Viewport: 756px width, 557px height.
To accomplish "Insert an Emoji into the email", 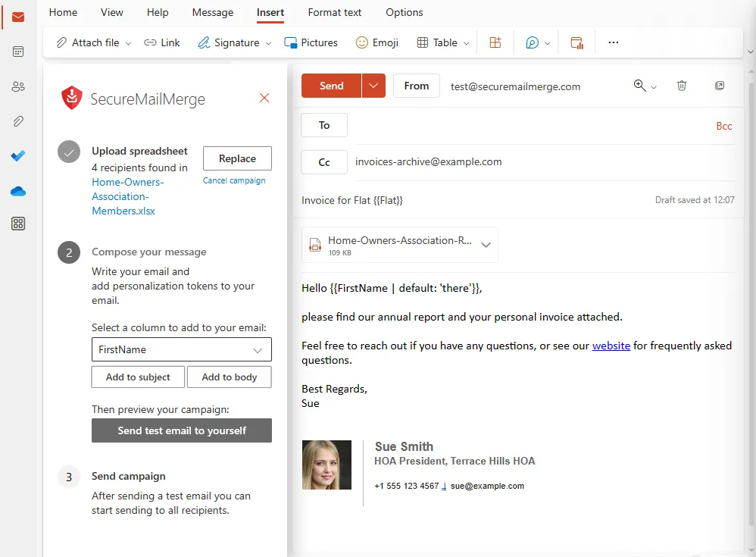I will (x=376, y=42).
